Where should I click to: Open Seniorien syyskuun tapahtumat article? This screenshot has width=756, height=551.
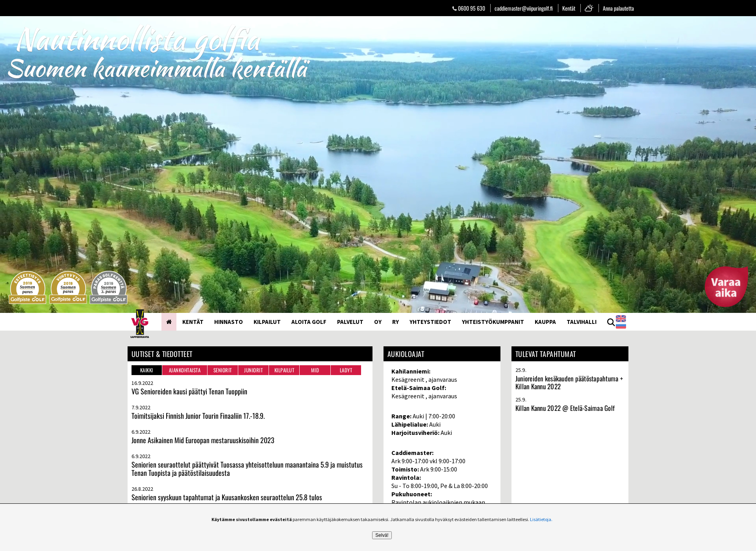(227, 497)
